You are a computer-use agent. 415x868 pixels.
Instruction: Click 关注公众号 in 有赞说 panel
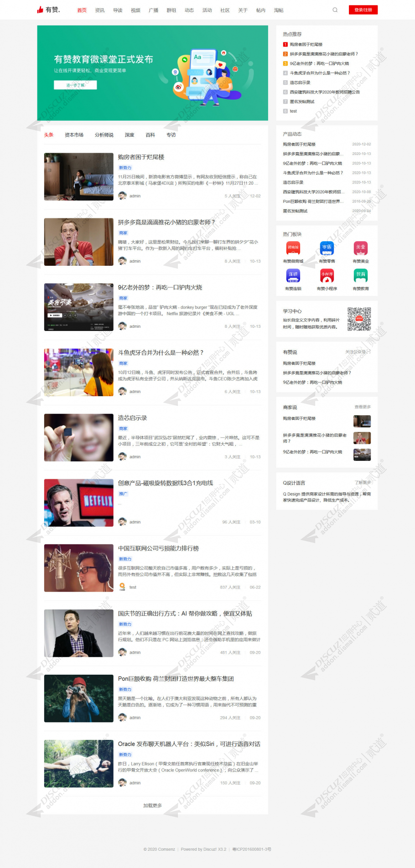[x=358, y=351]
